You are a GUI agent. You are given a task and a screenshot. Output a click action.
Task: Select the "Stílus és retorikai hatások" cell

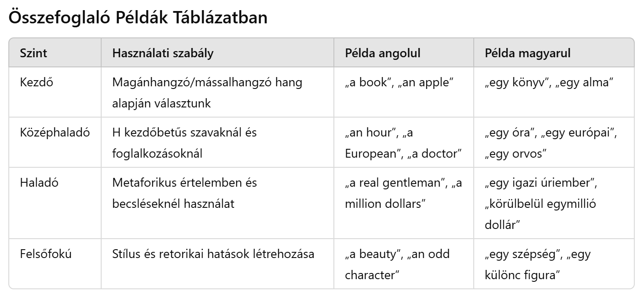(213, 254)
